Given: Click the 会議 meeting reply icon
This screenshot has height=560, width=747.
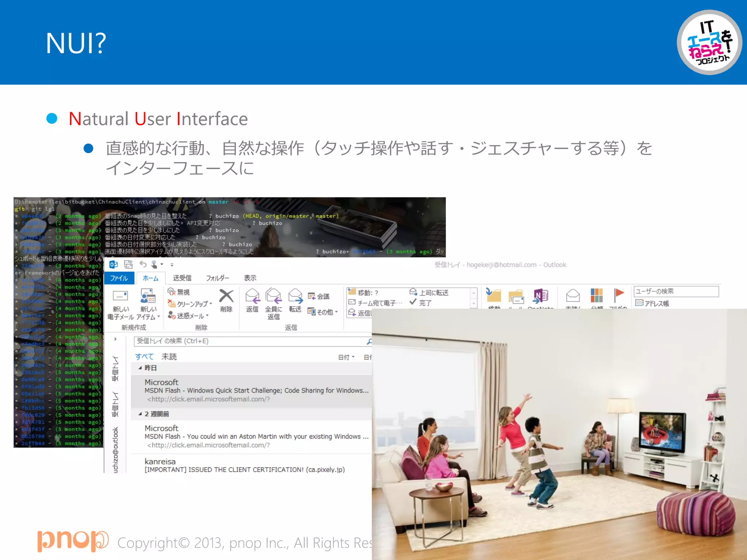Looking at the screenshot, I should [318, 296].
